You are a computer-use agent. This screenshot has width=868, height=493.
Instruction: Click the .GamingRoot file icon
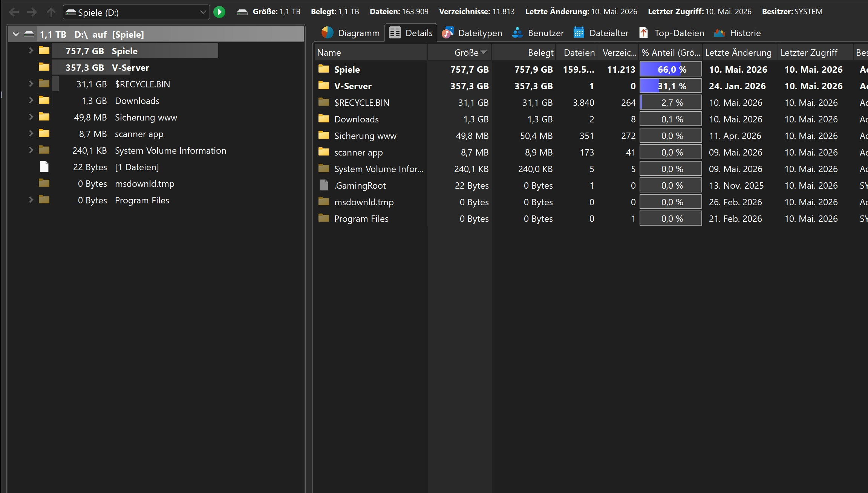324,185
